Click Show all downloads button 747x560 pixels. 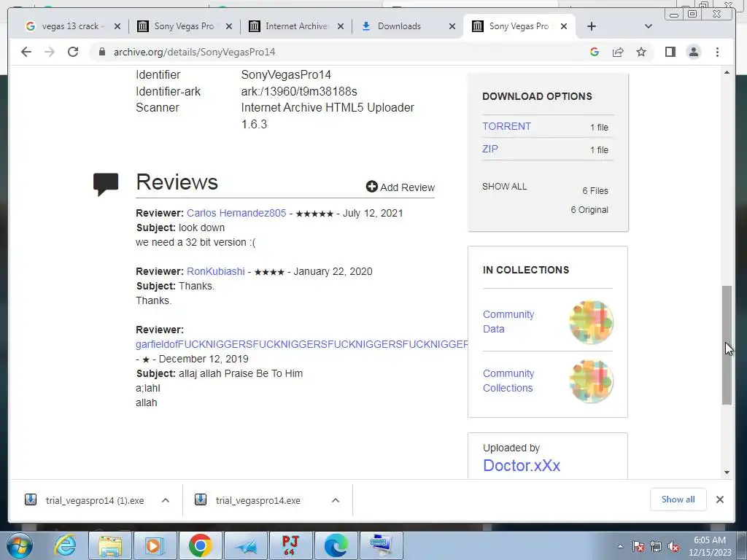678,499
